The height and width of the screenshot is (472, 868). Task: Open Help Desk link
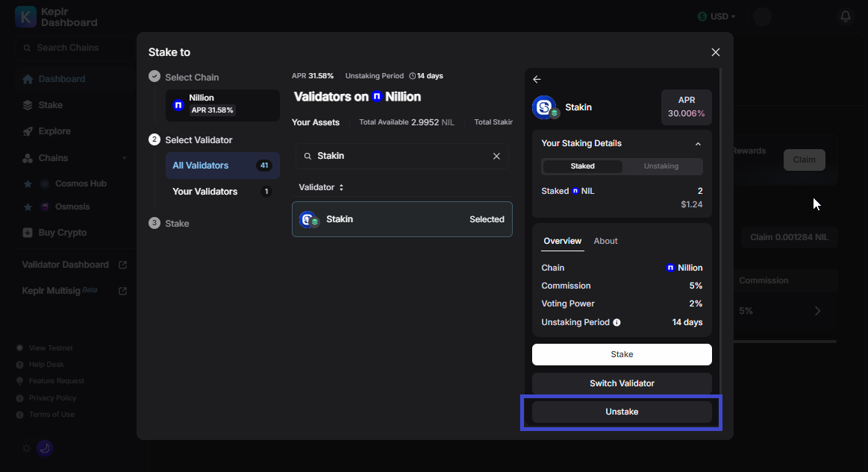[46, 365]
